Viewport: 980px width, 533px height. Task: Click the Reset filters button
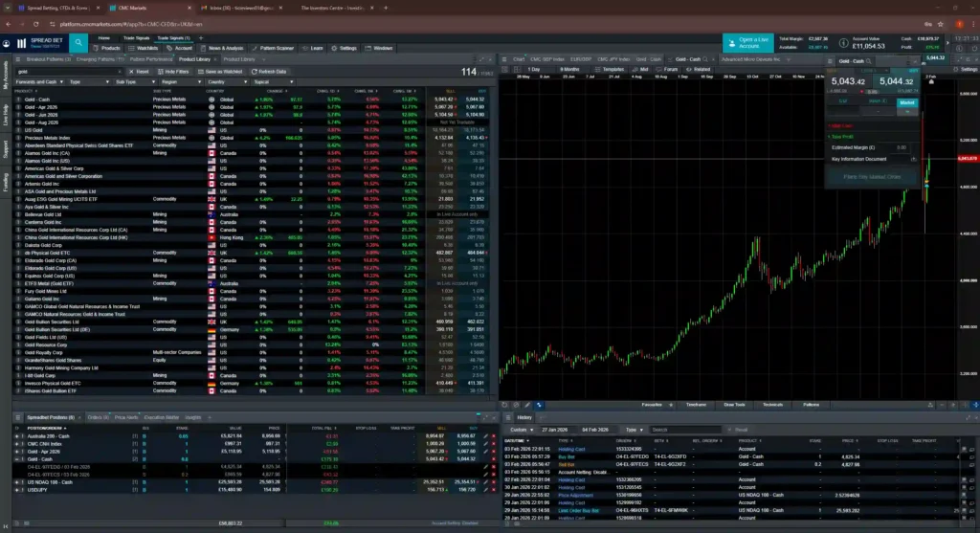point(139,72)
